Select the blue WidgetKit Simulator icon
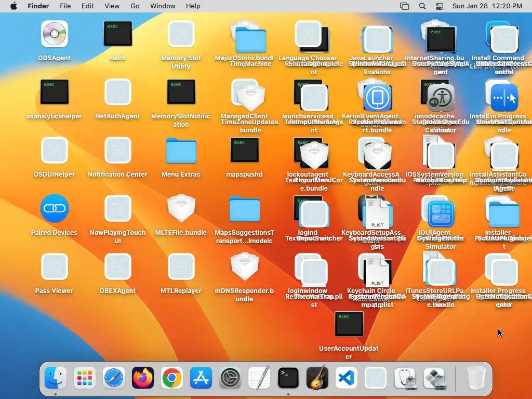The image size is (532, 399). click(441, 214)
